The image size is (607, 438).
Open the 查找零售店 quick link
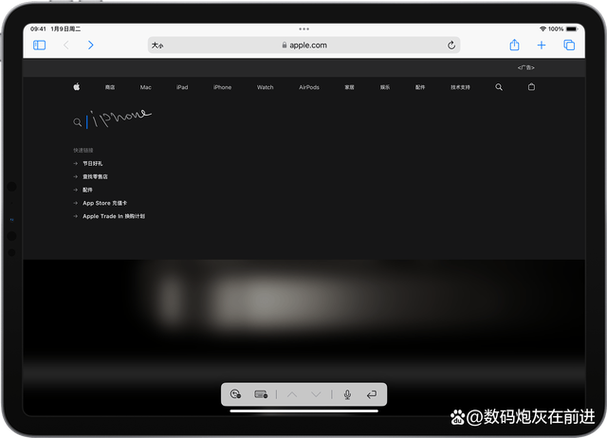[x=95, y=177]
